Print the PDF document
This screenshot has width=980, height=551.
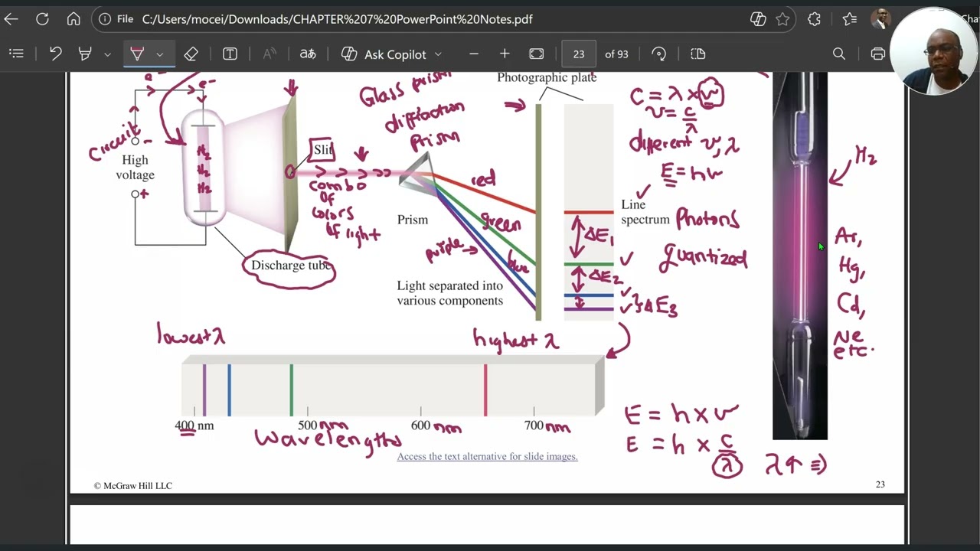pos(878,54)
